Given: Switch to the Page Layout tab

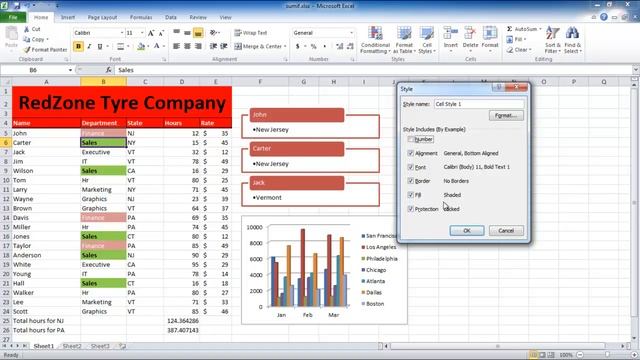Looking at the screenshot, I should point(102,18).
